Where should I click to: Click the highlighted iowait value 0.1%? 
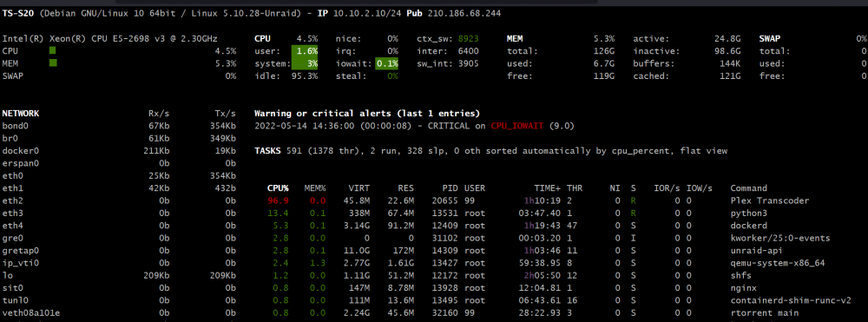386,63
